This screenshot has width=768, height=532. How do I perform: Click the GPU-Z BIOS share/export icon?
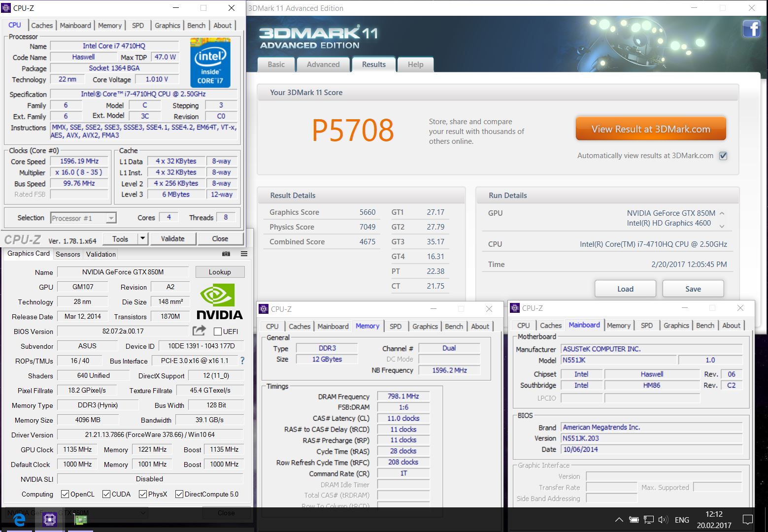pos(199,331)
